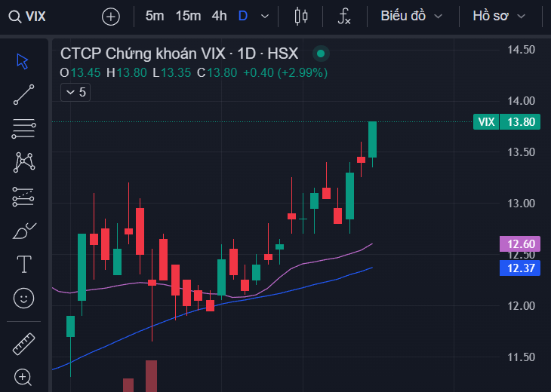
Task: Open the Fibonacci retracement tool
Action: 23,129
